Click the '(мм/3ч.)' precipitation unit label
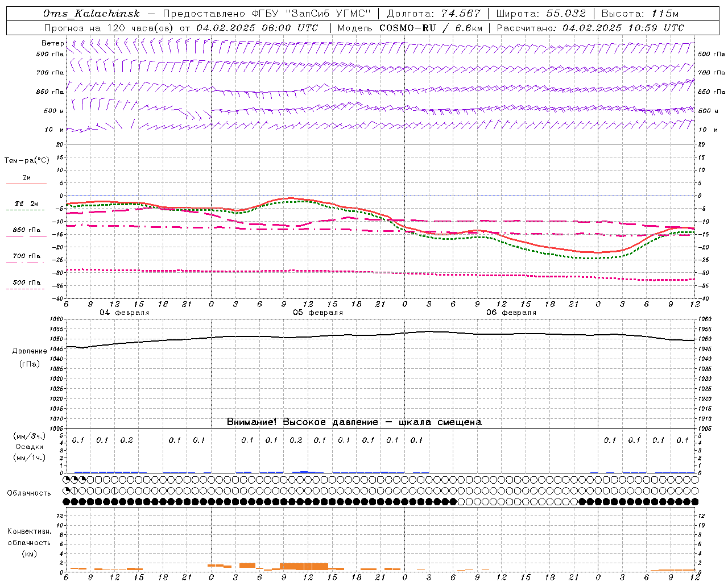Image resolution: width=728 pixels, height=582 pixels. tap(29, 436)
